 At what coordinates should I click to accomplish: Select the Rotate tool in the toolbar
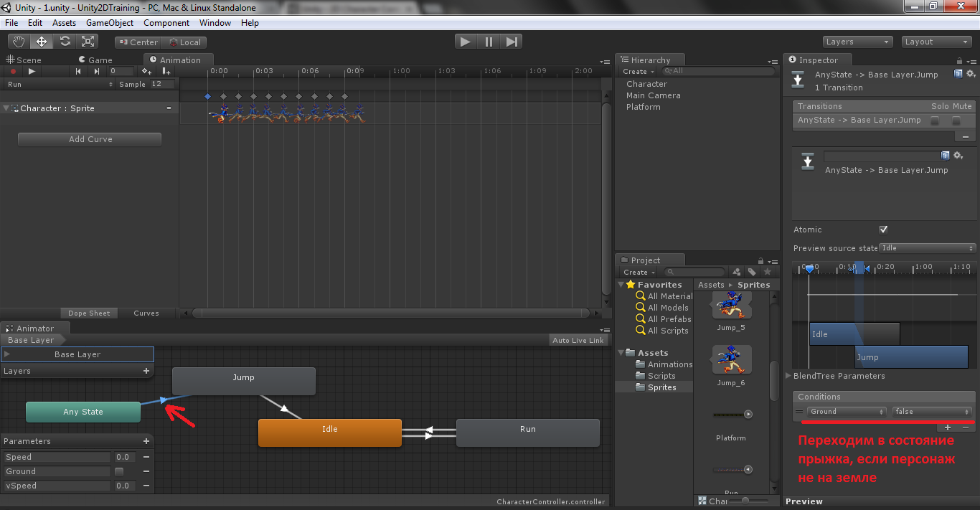click(x=65, y=42)
